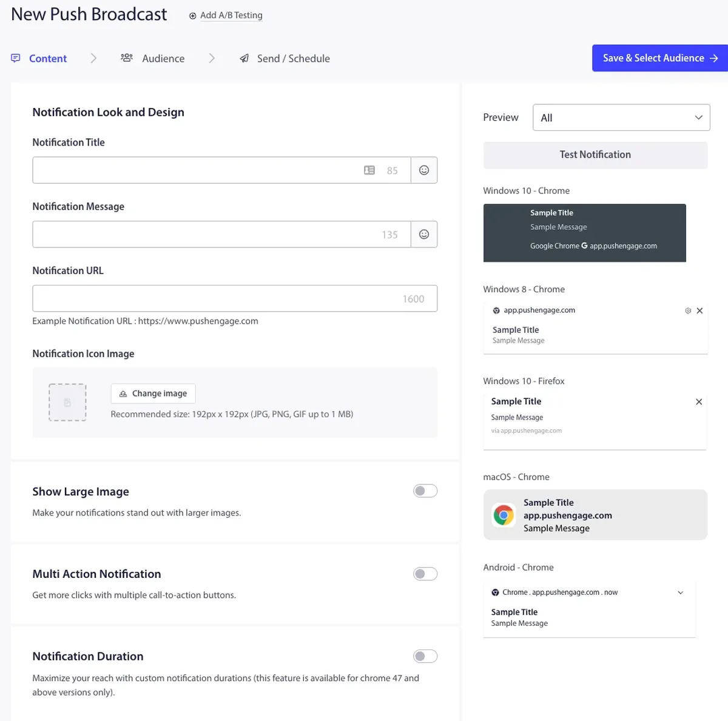This screenshot has width=728, height=721.
Task: Click 'via app.pushengage.com' in Firefox preview
Action: (x=527, y=431)
